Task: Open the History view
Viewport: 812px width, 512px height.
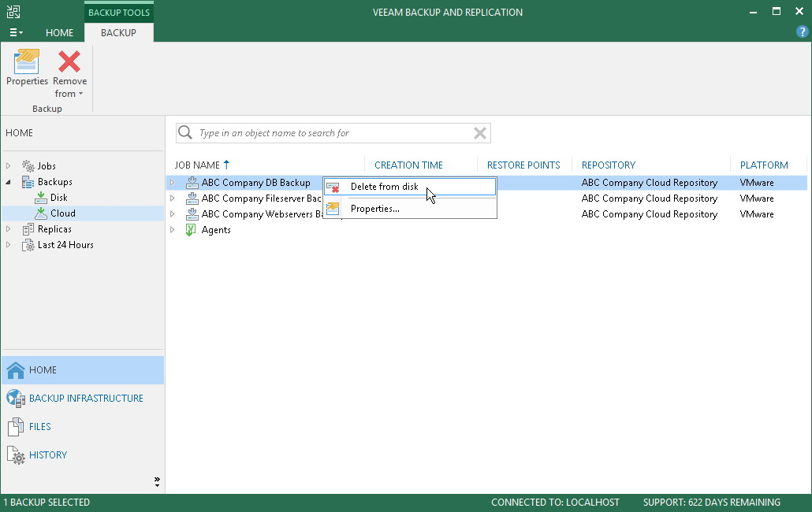Action: point(47,455)
